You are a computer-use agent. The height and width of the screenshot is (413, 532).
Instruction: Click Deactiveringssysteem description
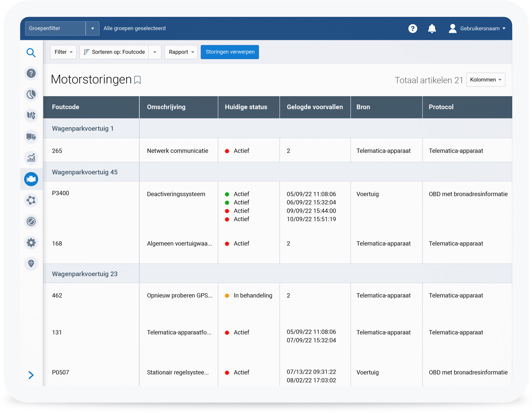tap(176, 194)
